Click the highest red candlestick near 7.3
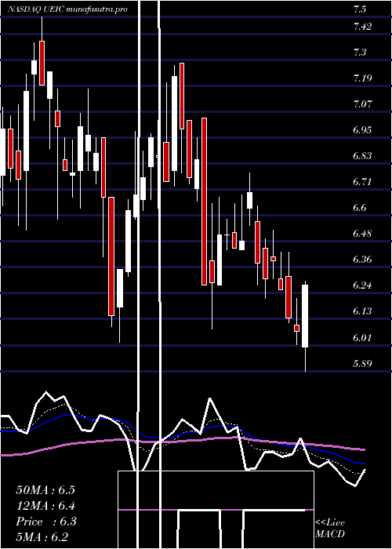 [x=42, y=63]
